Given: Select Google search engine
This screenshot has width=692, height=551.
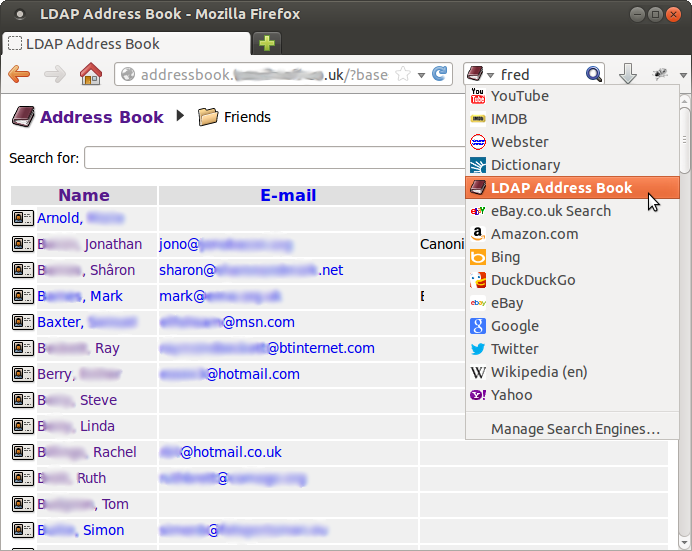Looking at the screenshot, I should pos(572,326).
